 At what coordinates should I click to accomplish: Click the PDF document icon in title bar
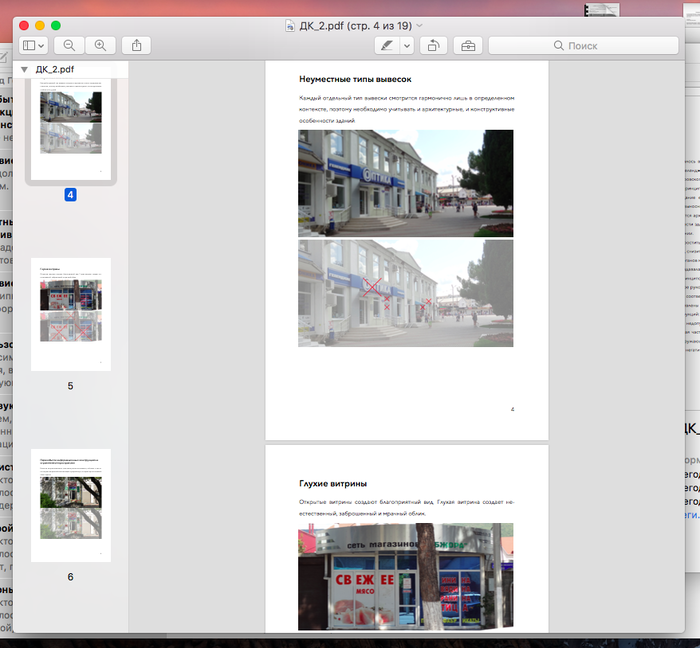pyautogui.click(x=290, y=25)
